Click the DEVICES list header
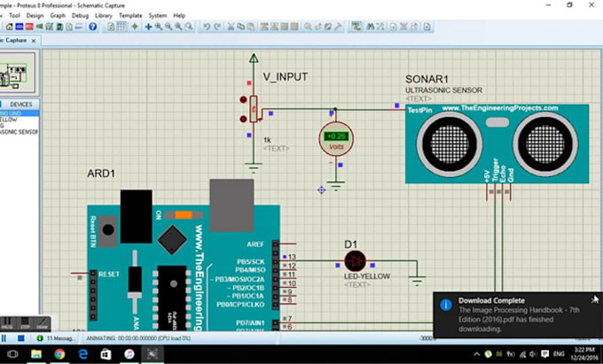This screenshot has width=603, height=364. coord(21,105)
